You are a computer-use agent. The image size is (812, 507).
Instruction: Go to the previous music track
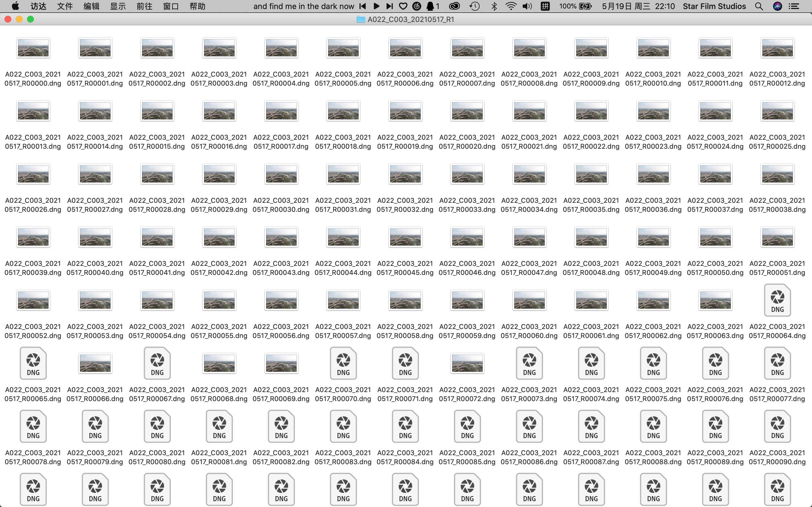[x=363, y=6]
